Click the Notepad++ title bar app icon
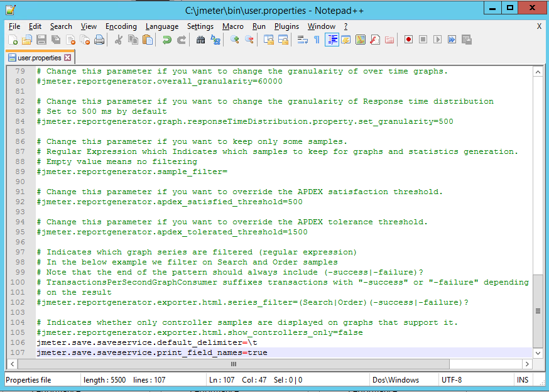 (x=11, y=9)
